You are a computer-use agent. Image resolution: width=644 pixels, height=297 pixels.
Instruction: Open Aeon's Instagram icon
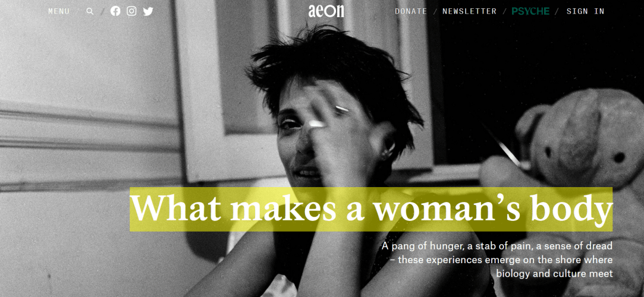click(x=131, y=11)
